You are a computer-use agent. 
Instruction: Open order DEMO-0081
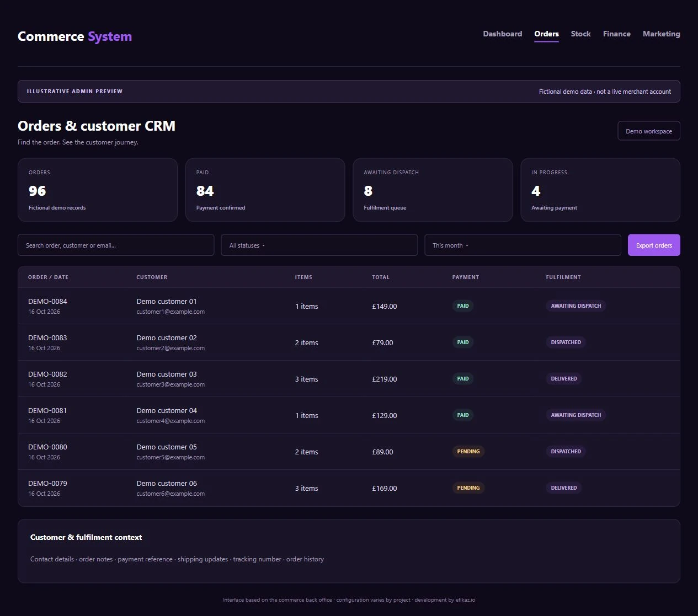pyautogui.click(x=47, y=411)
